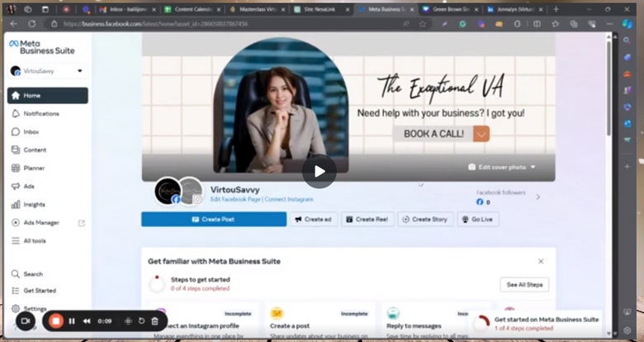Play the cover video
644x342 pixels.
click(320, 171)
